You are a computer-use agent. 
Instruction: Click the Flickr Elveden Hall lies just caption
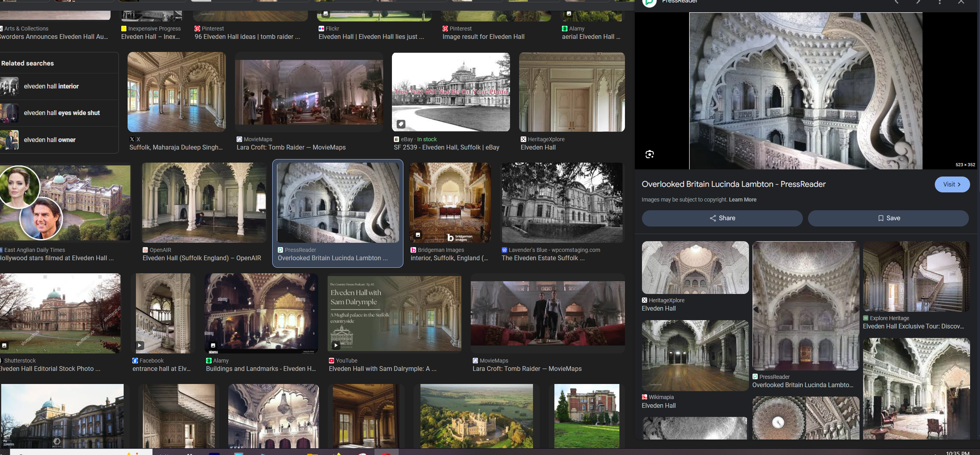pyautogui.click(x=371, y=37)
